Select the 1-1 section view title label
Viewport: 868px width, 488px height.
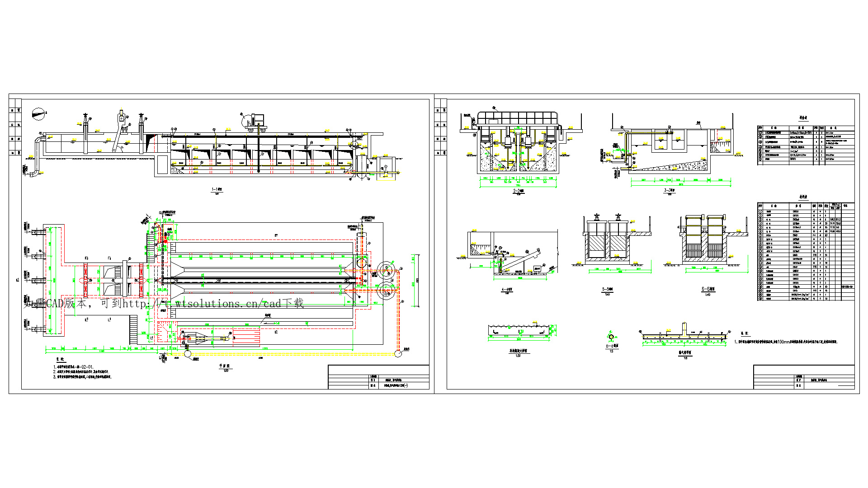click(x=217, y=190)
